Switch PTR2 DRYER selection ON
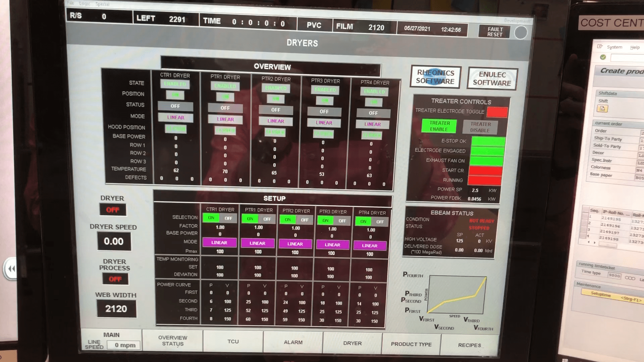Image resolution: width=644 pixels, height=362 pixels. click(x=288, y=220)
